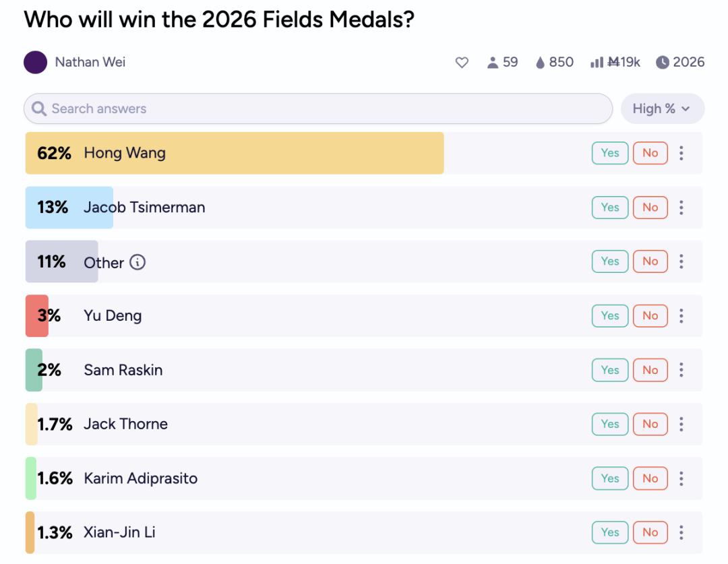
Task: Bet No on Jacob Tsimerman
Action: pos(650,207)
